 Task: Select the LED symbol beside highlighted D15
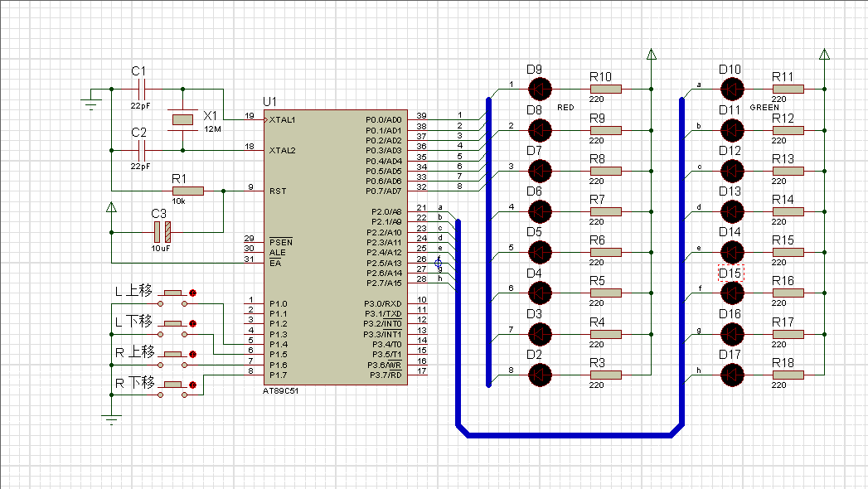tap(732, 293)
